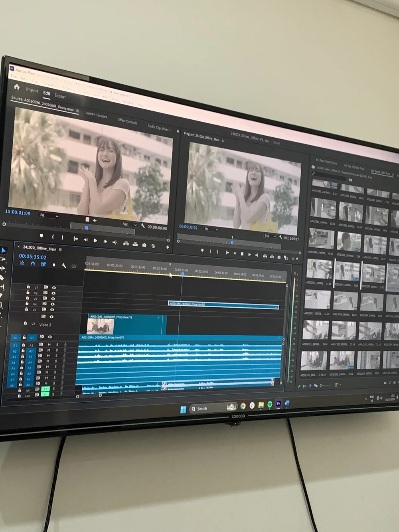399x532 pixels.
Task: Toggle lock on Video 2 track
Action: pyautogui.click(x=25, y=323)
